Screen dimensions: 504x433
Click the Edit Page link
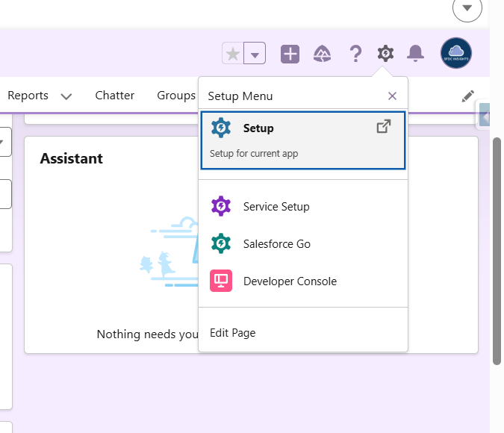pos(233,333)
